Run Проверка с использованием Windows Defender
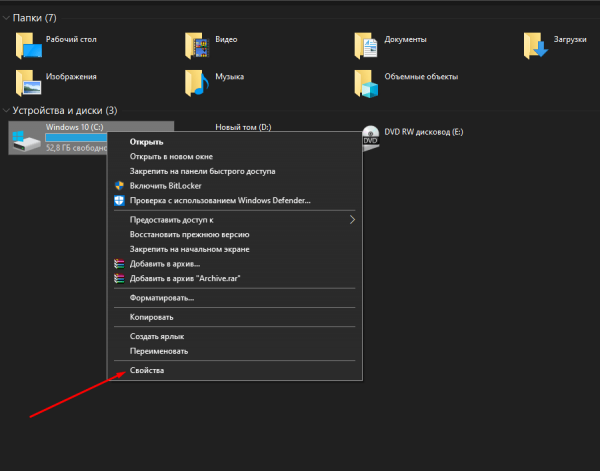 click(234, 200)
